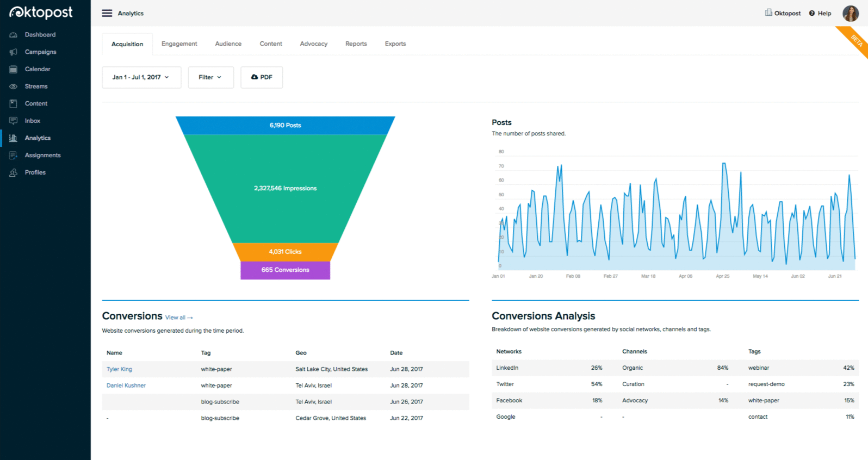
Task: Click the green 2,327,546 Impressions funnel segment
Action: (285, 188)
